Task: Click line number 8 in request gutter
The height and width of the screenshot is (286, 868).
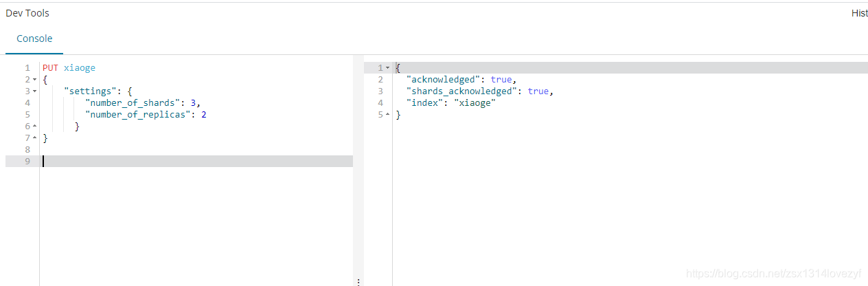Action: (x=27, y=150)
